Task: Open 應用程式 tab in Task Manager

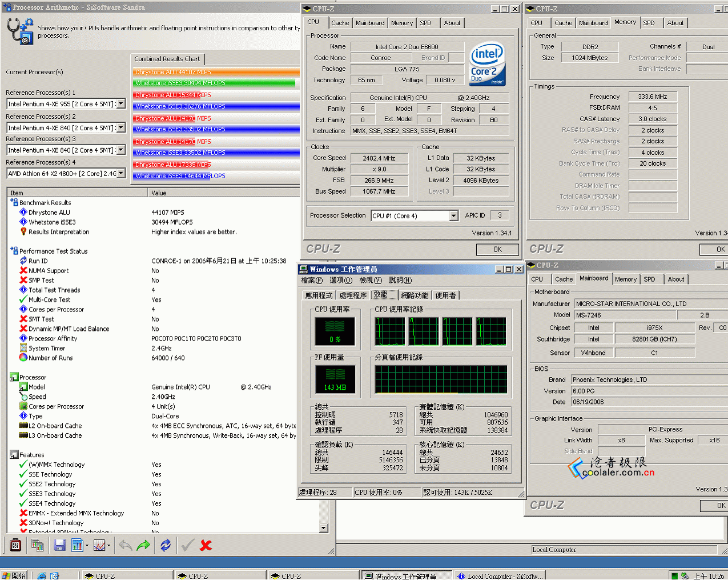Action: tap(319, 295)
